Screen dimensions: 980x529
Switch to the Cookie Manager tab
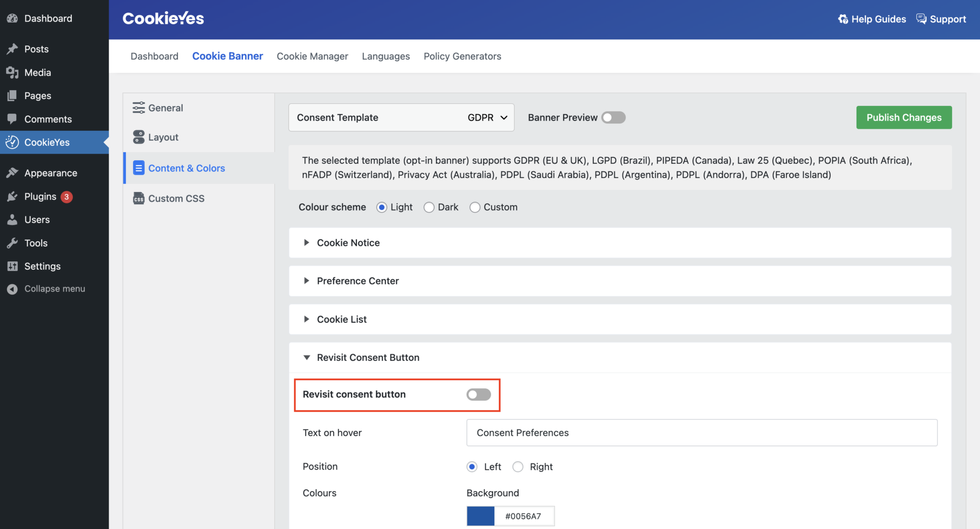click(312, 56)
